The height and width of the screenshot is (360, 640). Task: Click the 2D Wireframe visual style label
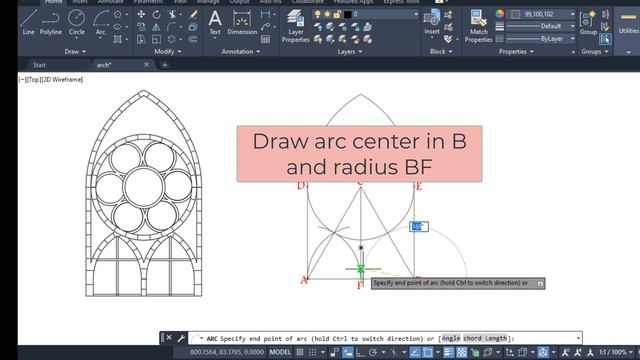tap(62, 80)
